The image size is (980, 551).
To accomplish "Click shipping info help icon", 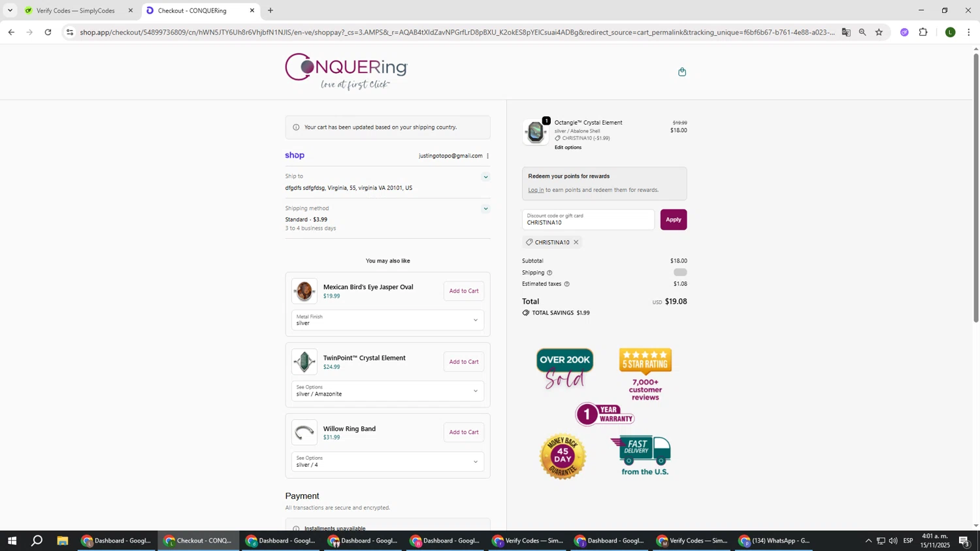I will [549, 273].
